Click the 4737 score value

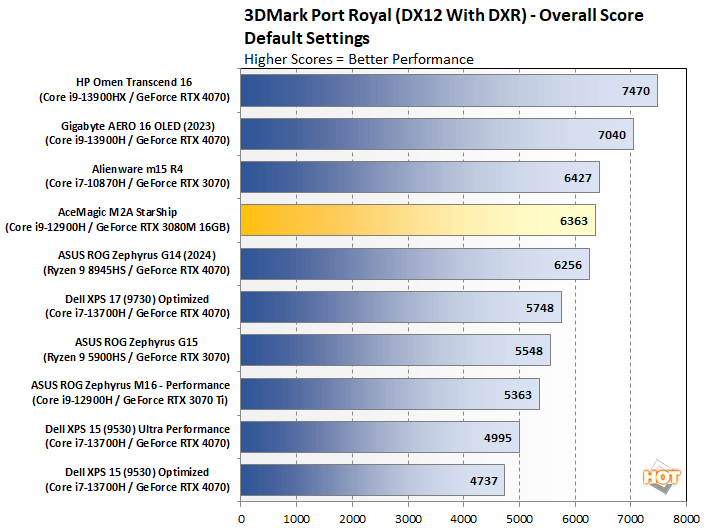point(484,479)
